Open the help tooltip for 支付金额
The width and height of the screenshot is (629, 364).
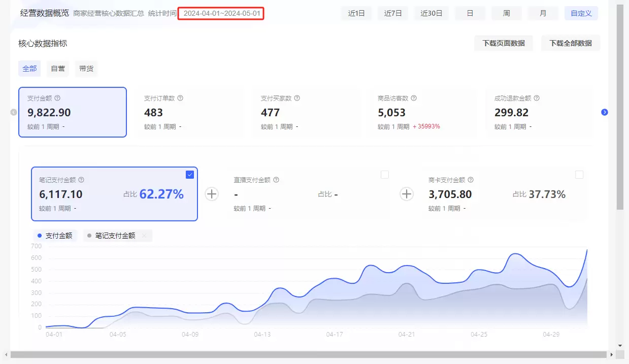pos(56,98)
